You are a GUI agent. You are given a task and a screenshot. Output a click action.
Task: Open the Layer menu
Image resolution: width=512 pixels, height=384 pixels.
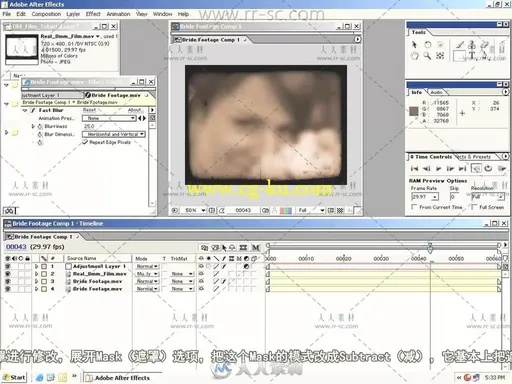(x=73, y=14)
